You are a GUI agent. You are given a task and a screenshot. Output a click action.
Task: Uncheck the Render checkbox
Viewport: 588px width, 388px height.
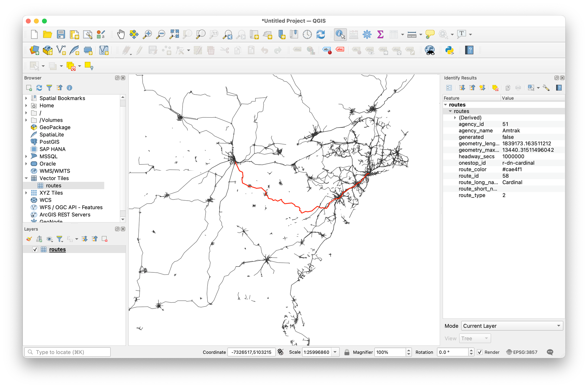point(480,352)
